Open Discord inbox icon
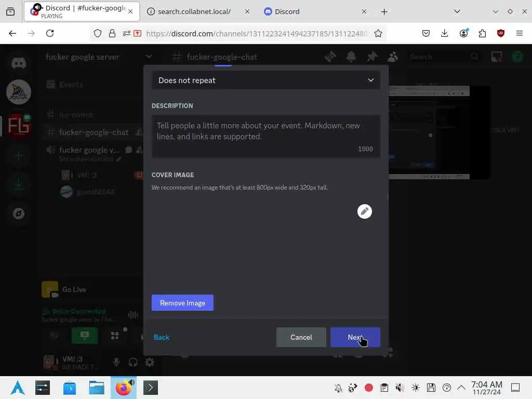532x399 pixels. [497, 57]
